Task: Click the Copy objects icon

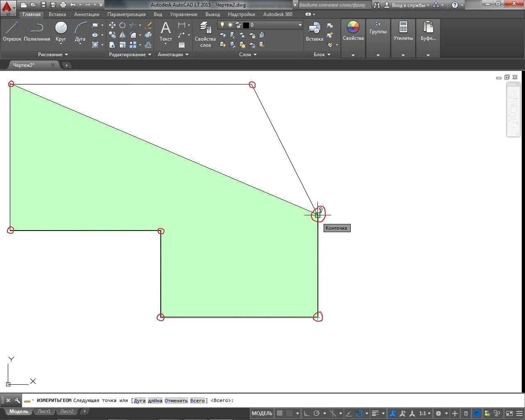Action: coord(112,35)
